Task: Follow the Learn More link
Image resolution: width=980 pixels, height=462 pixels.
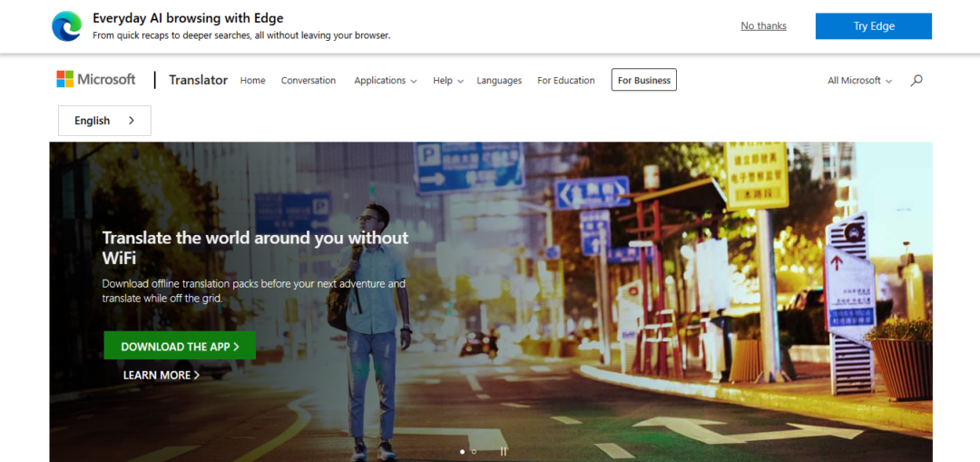Action: pyautogui.click(x=162, y=375)
